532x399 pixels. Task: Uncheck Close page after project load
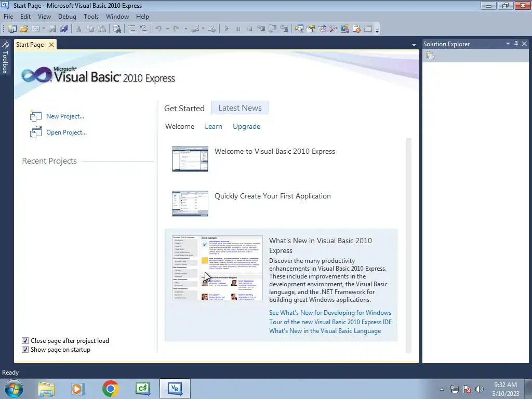(25, 340)
